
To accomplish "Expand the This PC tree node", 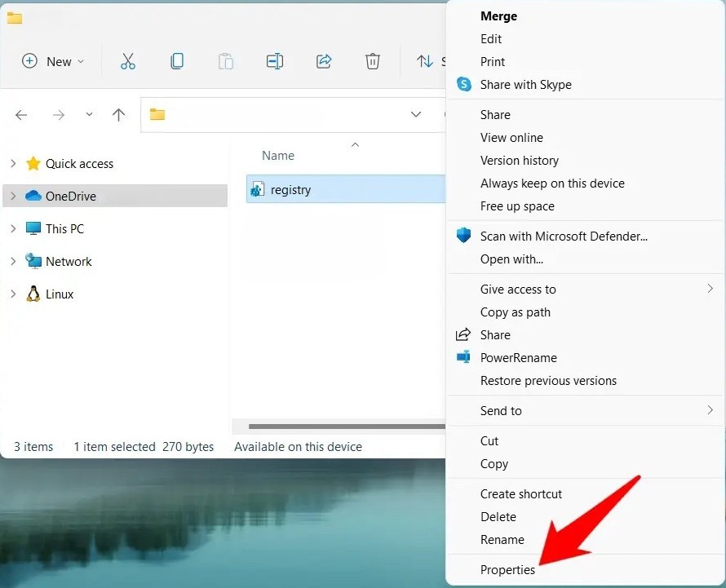I will pyautogui.click(x=13, y=228).
